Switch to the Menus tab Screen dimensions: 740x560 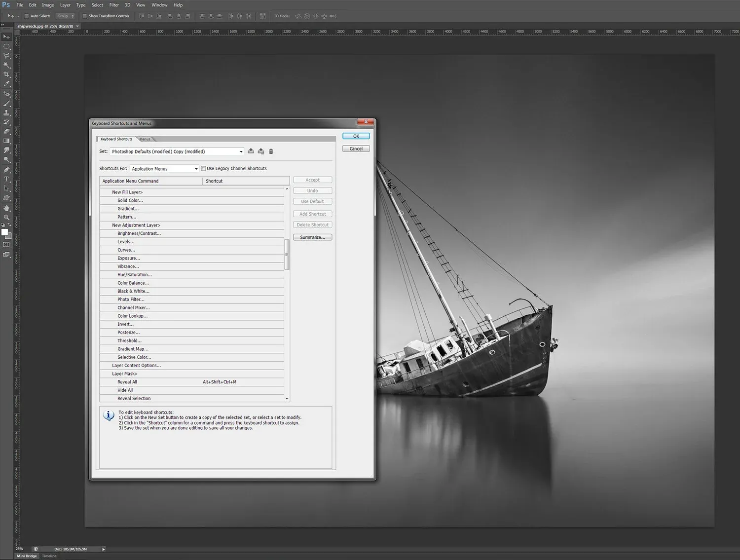click(x=145, y=139)
